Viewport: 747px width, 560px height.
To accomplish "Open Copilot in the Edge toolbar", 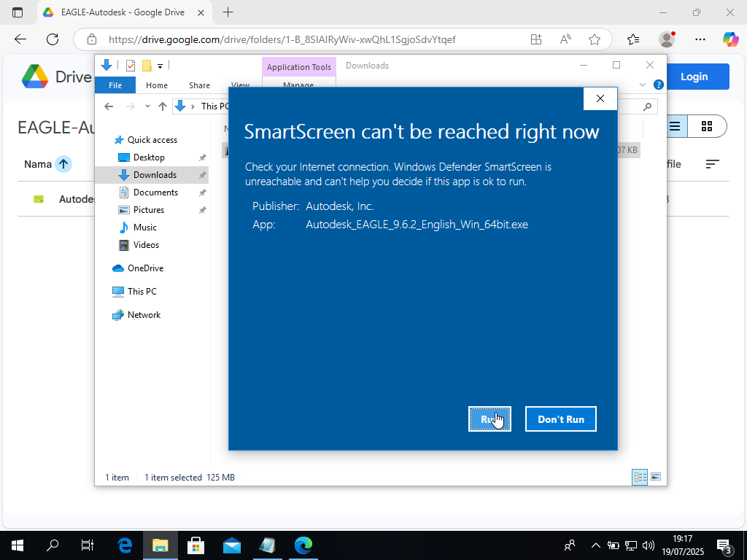I will 729,39.
